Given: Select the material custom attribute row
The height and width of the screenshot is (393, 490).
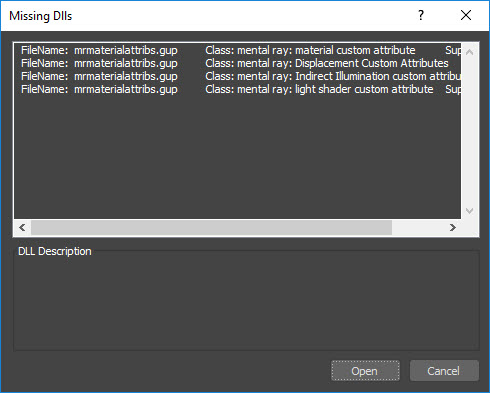Looking at the screenshot, I should (x=237, y=50).
